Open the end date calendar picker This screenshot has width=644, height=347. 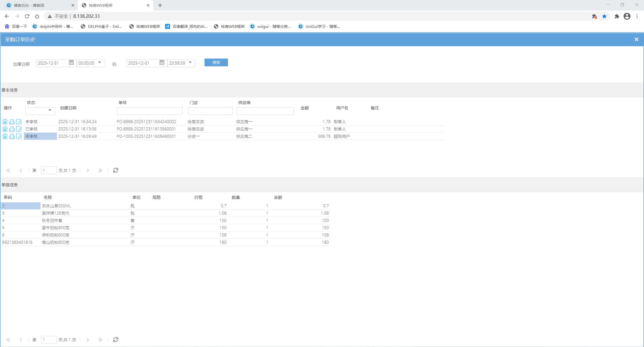pyautogui.click(x=162, y=63)
